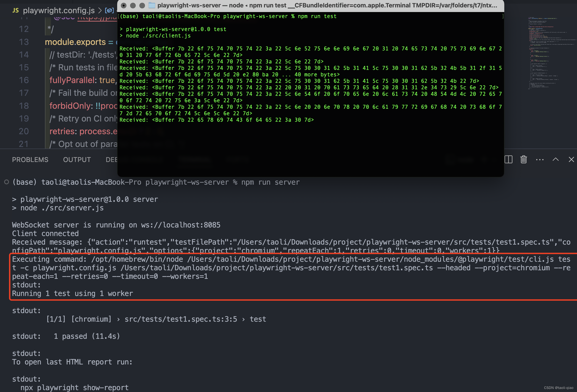Switch to the OUTPUT tab
The width and height of the screenshot is (577, 392).
tap(77, 159)
